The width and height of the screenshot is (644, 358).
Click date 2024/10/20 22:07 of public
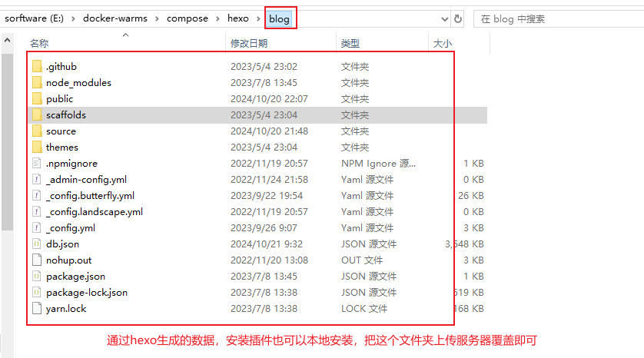269,99
